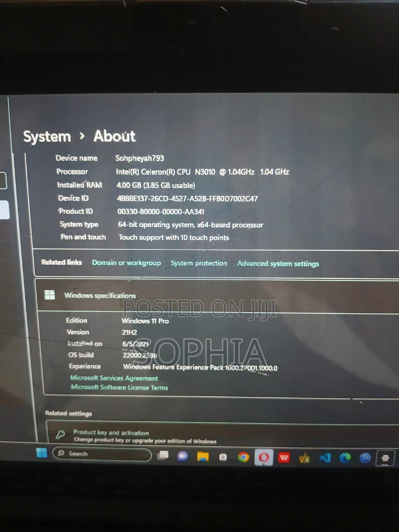The image size is (399, 532).
Task: Open Microsoft Services Agreement link
Action: pos(114,378)
